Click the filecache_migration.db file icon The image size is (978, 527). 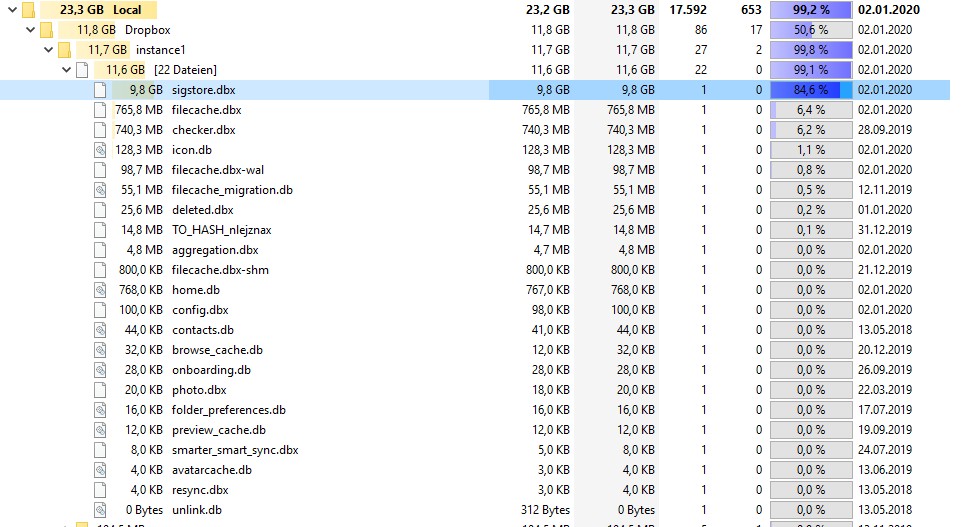[100, 190]
